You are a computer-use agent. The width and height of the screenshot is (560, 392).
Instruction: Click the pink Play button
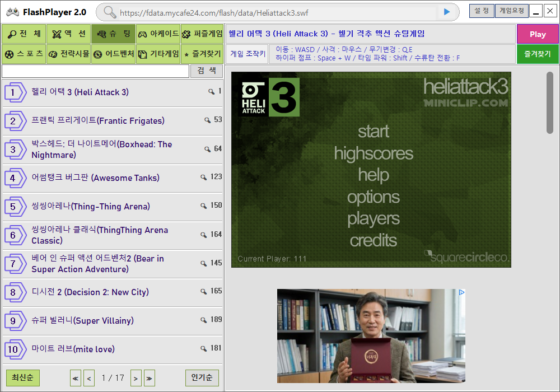coord(537,34)
